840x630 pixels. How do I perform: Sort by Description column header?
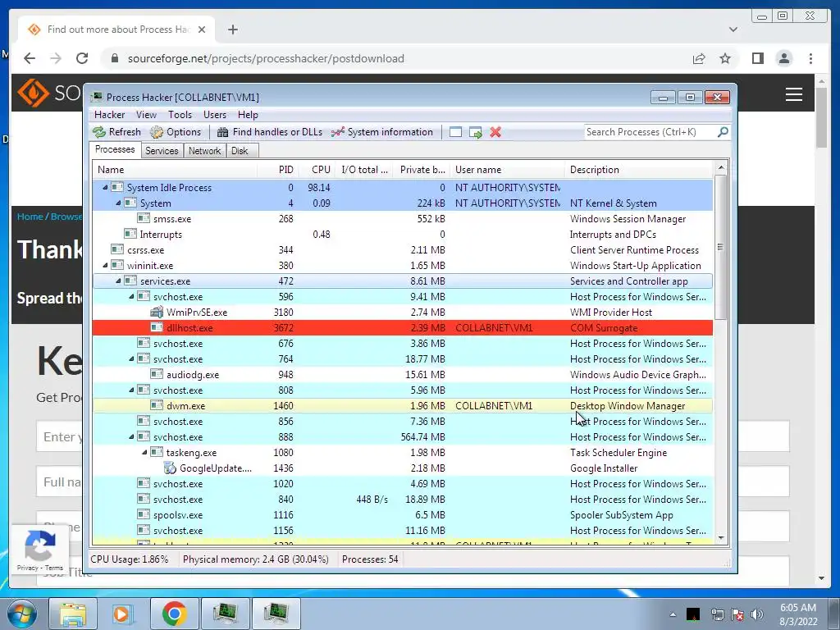click(638, 169)
